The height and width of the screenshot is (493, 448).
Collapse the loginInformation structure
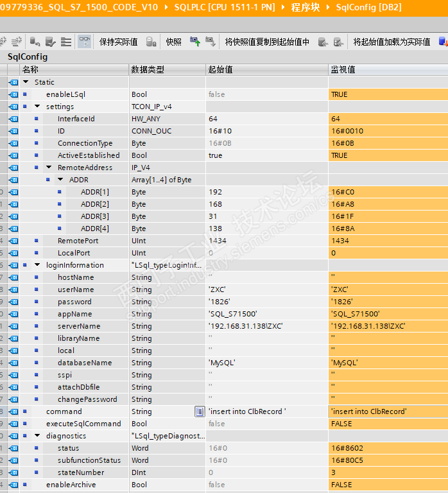point(37,265)
